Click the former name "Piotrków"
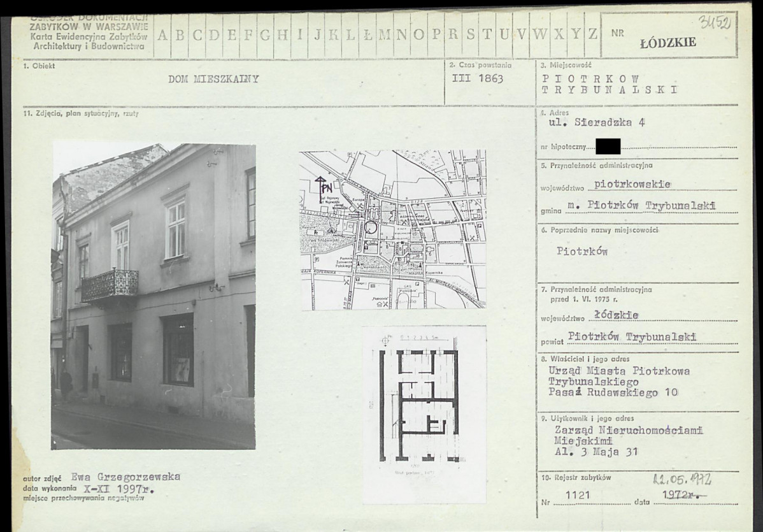 click(x=583, y=252)
